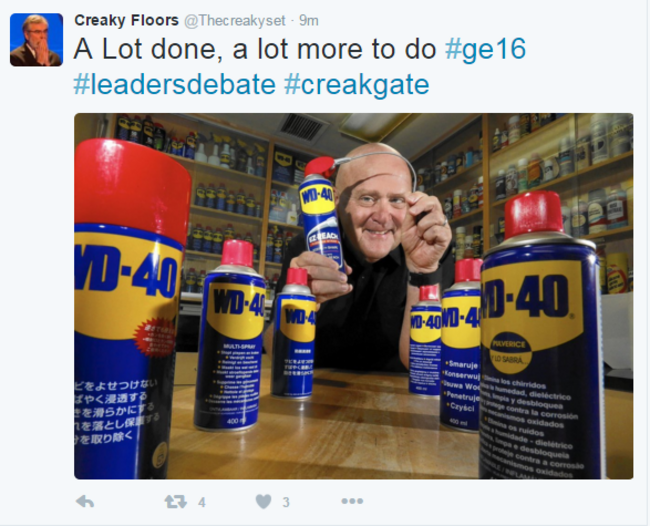This screenshot has width=650, height=526.
Task: Like the tweet with the heart icon
Action: (x=264, y=502)
